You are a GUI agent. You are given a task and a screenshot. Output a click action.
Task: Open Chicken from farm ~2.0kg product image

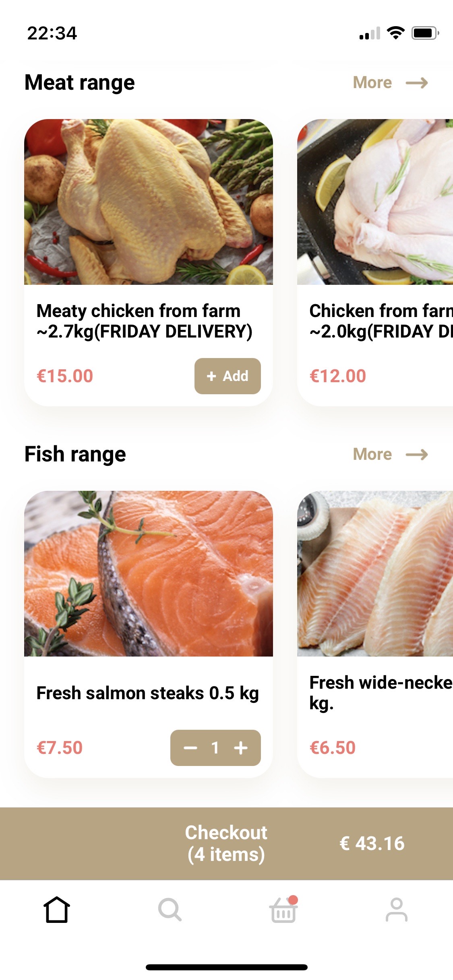(x=375, y=202)
